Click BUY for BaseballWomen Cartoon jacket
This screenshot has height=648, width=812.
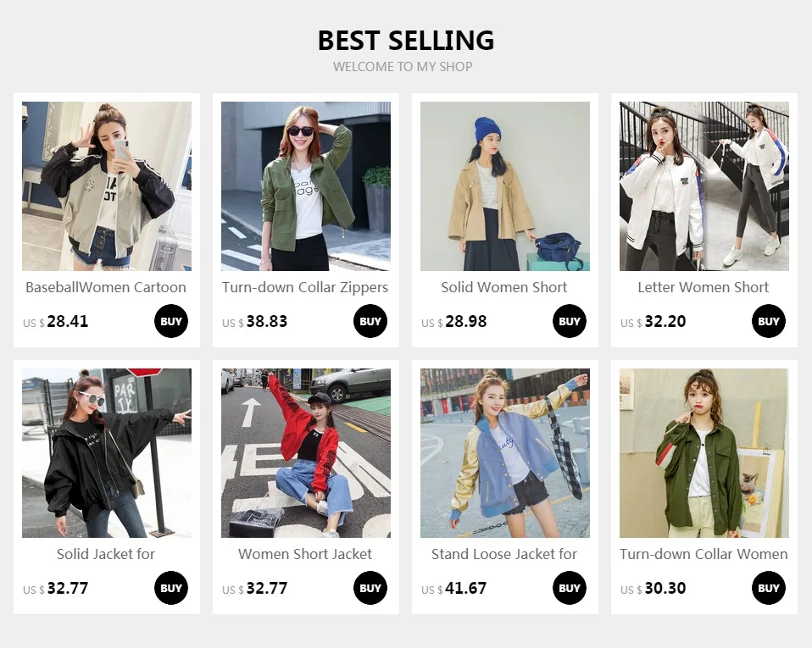171,321
